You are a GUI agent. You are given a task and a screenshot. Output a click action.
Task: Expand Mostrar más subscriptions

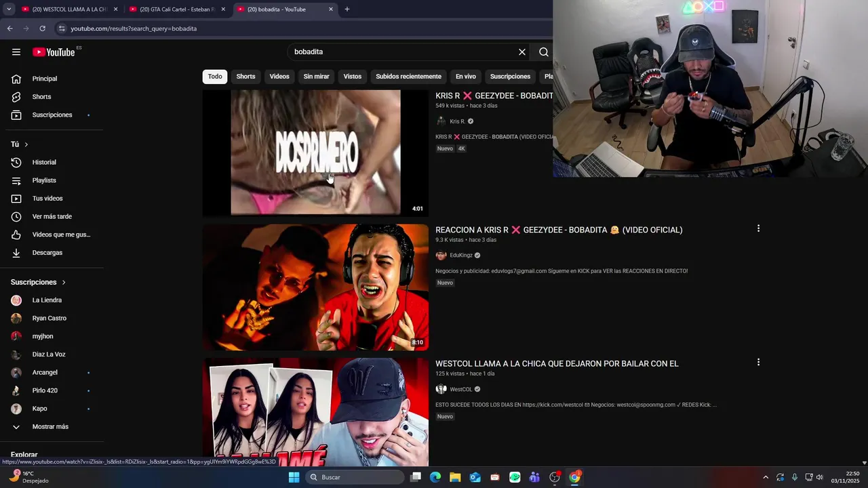pyautogui.click(x=52, y=427)
